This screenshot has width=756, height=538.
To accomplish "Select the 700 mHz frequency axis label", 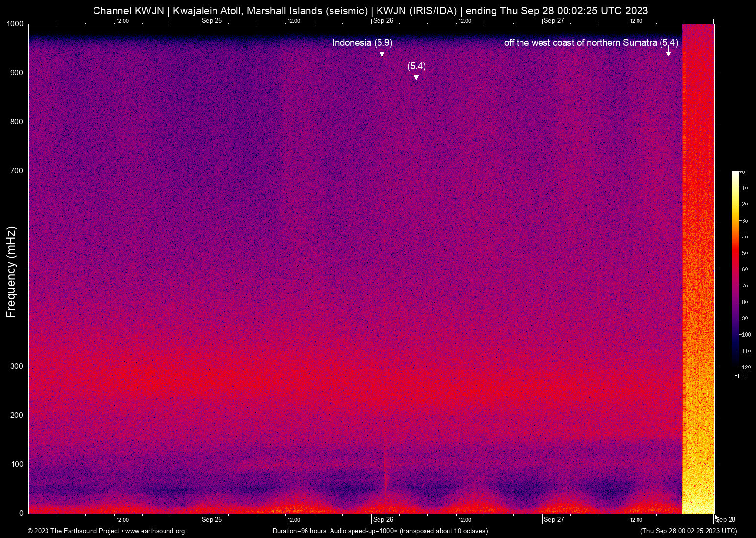I will [x=17, y=171].
